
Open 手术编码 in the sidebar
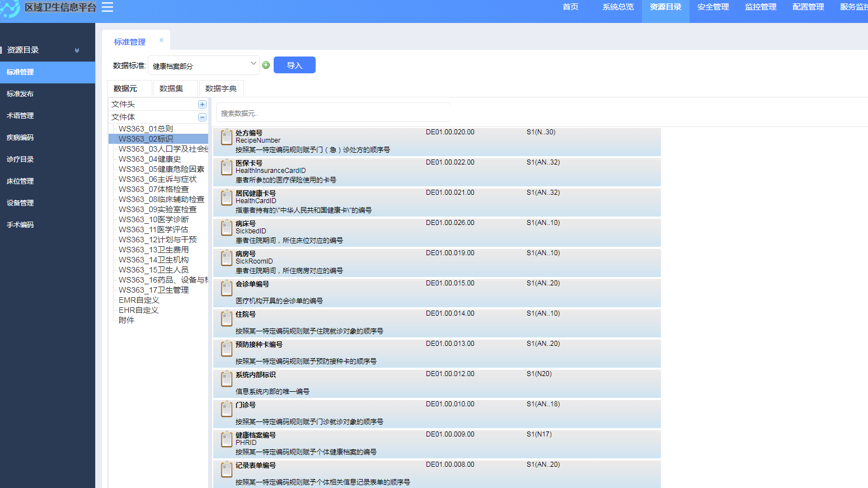coord(48,225)
